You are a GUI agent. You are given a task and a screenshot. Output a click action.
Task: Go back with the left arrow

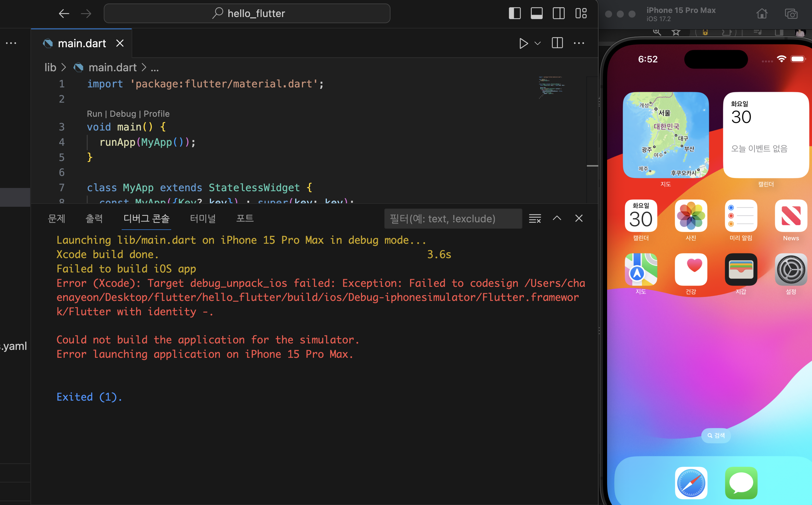coord(64,14)
